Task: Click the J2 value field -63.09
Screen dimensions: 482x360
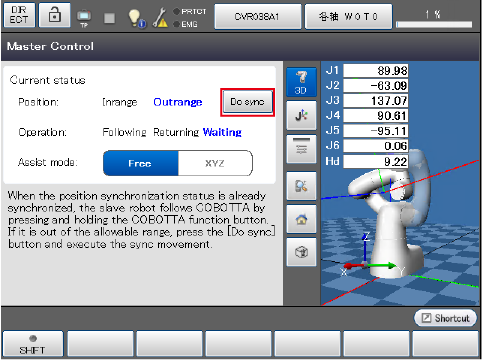Action: (376, 86)
